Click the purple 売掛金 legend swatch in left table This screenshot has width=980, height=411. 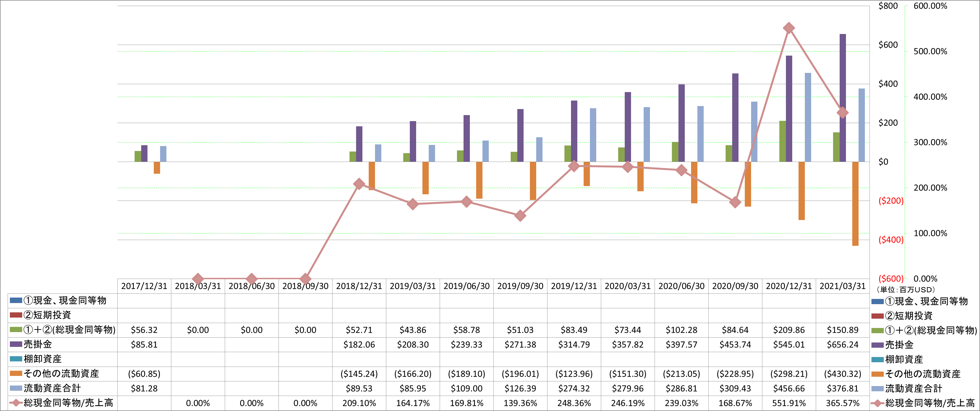16,344
